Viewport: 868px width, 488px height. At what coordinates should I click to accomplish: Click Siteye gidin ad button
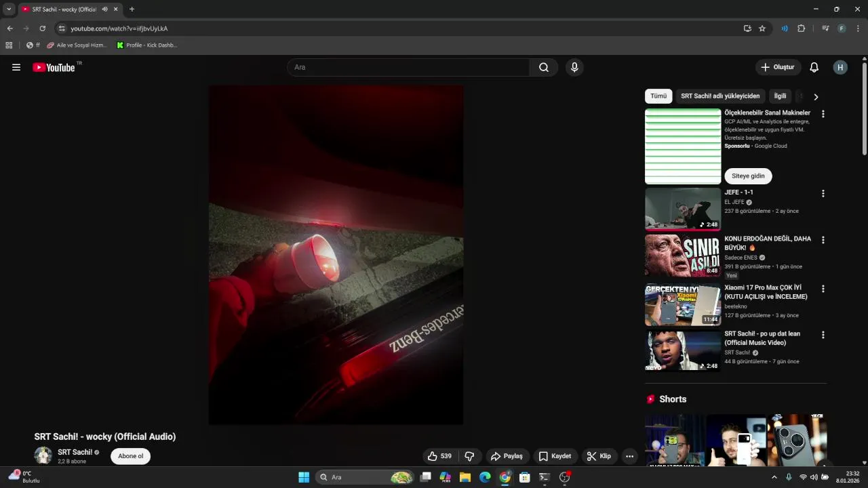pyautogui.click(x=748, y=176)
